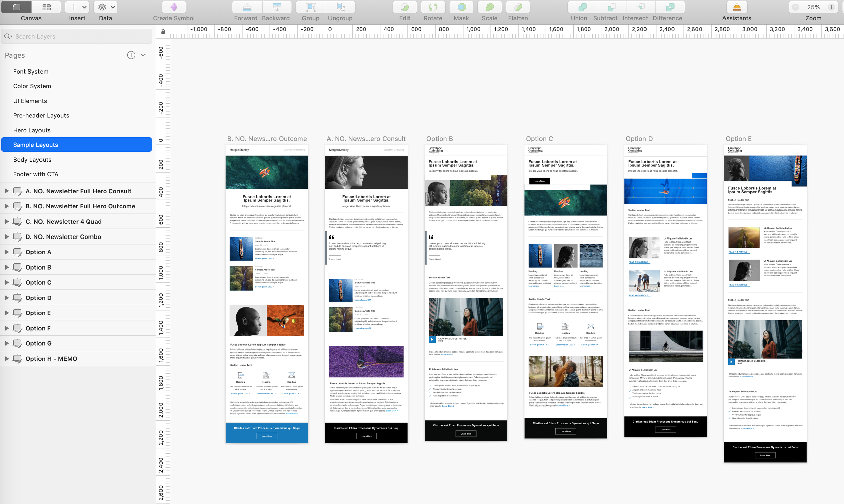Select the Union boolean operation
The width and height of the screenshot is (844, 504).
[582, 7]
